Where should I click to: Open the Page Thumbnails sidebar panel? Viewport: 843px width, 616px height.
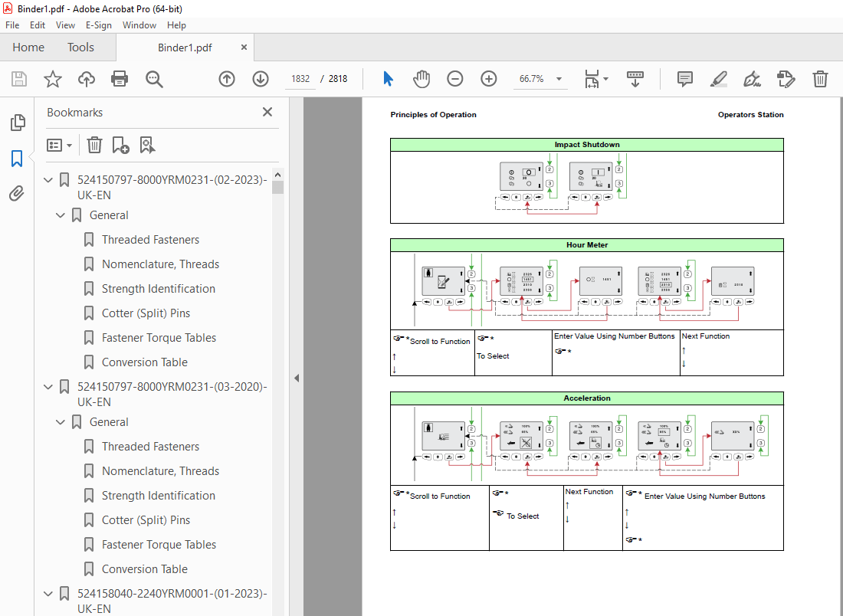[x=17, y=123]
